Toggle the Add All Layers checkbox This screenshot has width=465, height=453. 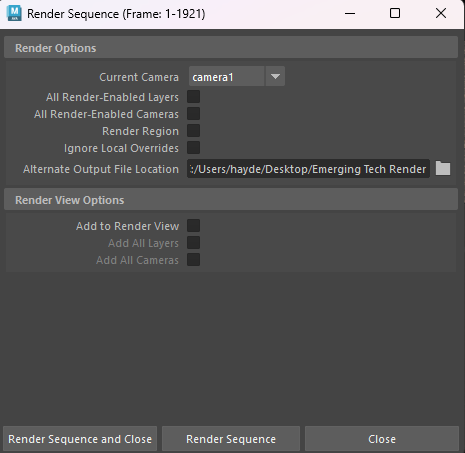coord(193,243)
